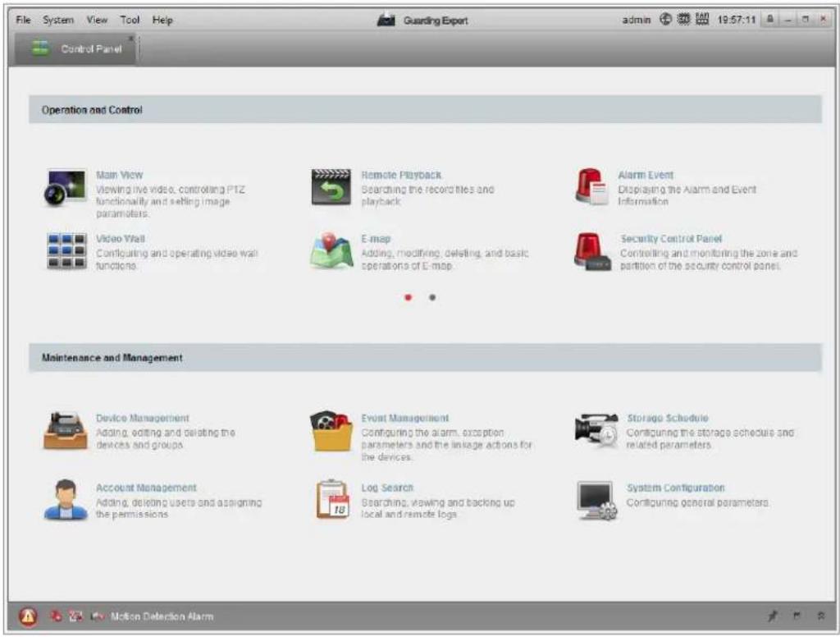
Task: Click the camera icon before Motion Detection Alarm
Action: point(97,616)
